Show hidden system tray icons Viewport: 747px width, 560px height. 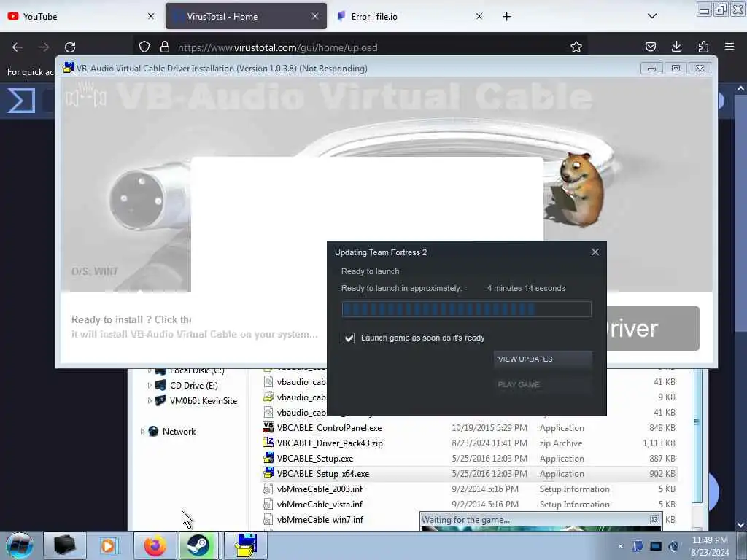pos(620,546)
